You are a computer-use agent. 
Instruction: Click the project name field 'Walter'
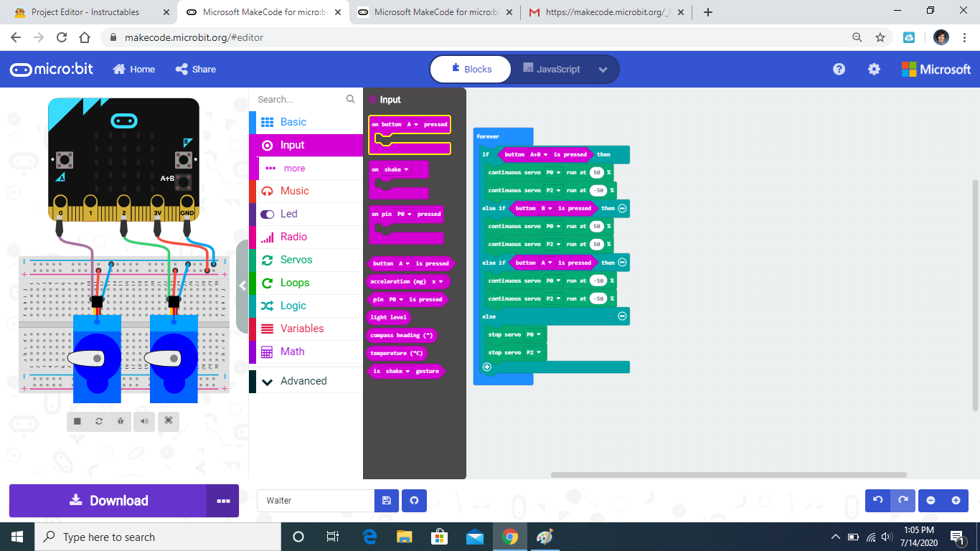point(316,501)
